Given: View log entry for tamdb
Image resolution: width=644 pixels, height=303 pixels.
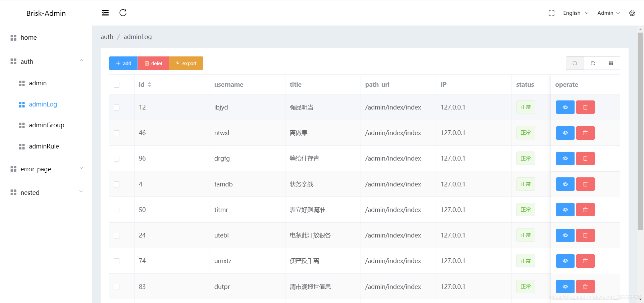Looking at the screenshot, I should click(x=565, y=184).
